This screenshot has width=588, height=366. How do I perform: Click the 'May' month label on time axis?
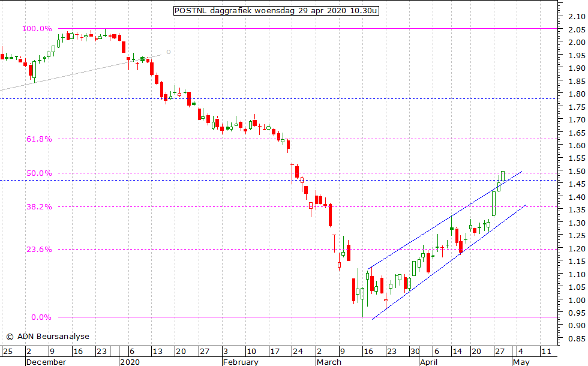(x=521, y=362)
